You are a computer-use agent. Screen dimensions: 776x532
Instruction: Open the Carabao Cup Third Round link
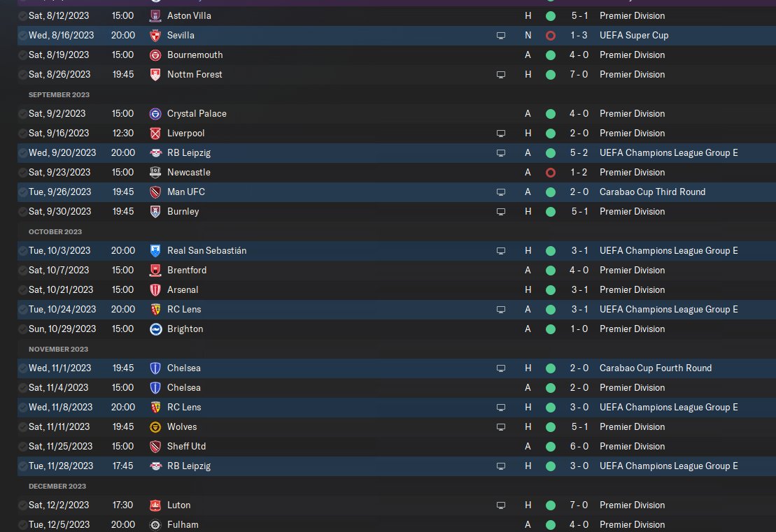point(652,192)
